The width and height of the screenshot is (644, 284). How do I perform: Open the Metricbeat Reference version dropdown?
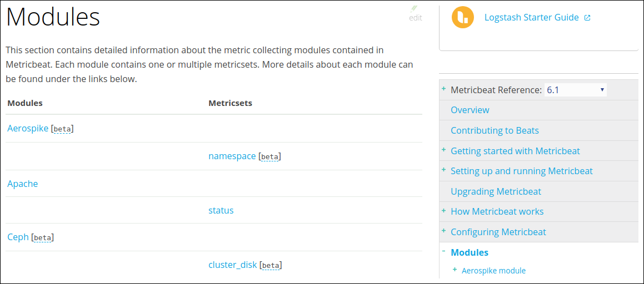point(576,90)
